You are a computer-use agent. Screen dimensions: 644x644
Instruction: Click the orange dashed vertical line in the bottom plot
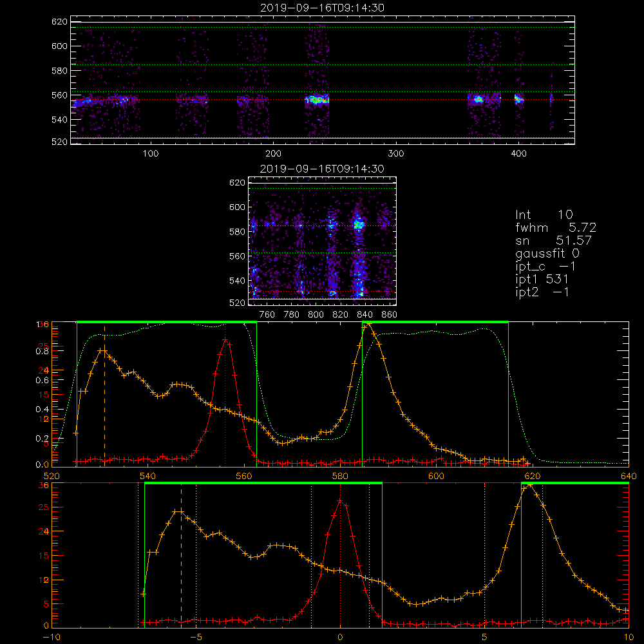181,554
